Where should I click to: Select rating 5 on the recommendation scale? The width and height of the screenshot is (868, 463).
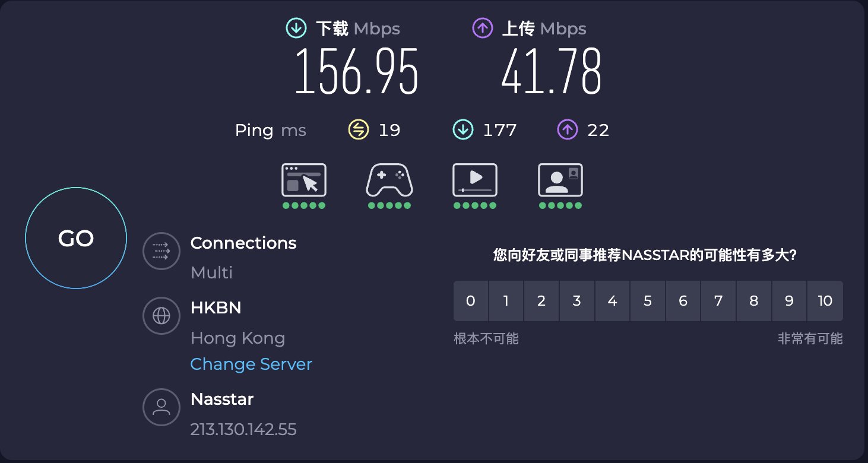(648, 301)
